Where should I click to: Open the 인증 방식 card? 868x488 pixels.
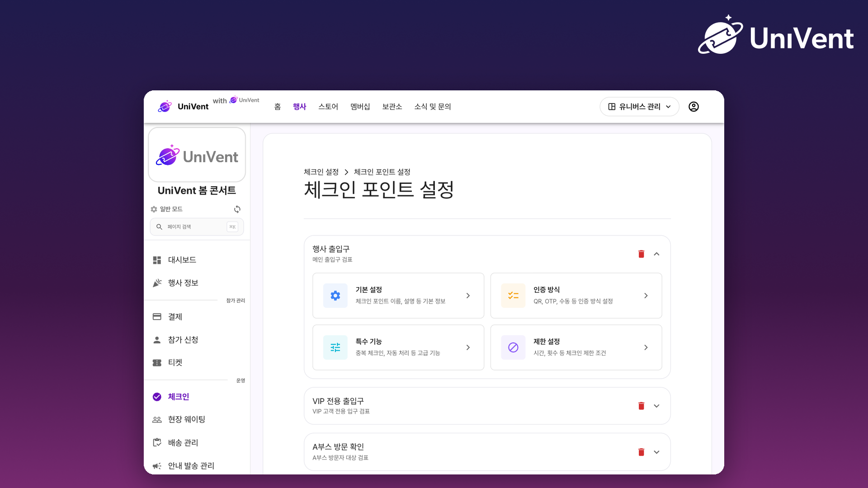pos(576,296)
